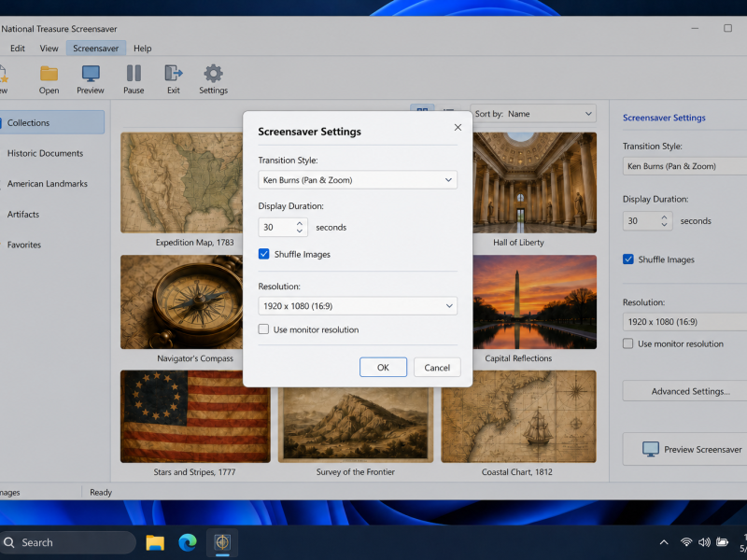Dismiss the dialog with Cancel
This screenshot has width=747, height=560.
click(437, 367)
